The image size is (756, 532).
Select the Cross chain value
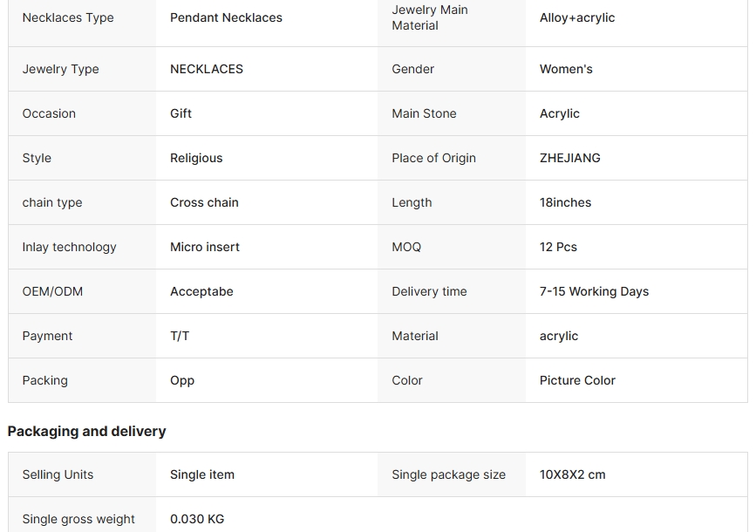point(204,202)
